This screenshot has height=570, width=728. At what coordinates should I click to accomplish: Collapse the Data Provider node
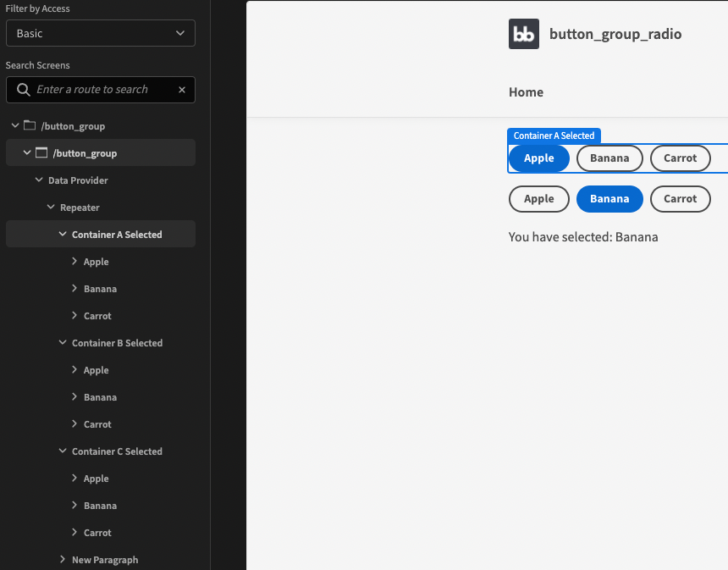coord(39,180)
